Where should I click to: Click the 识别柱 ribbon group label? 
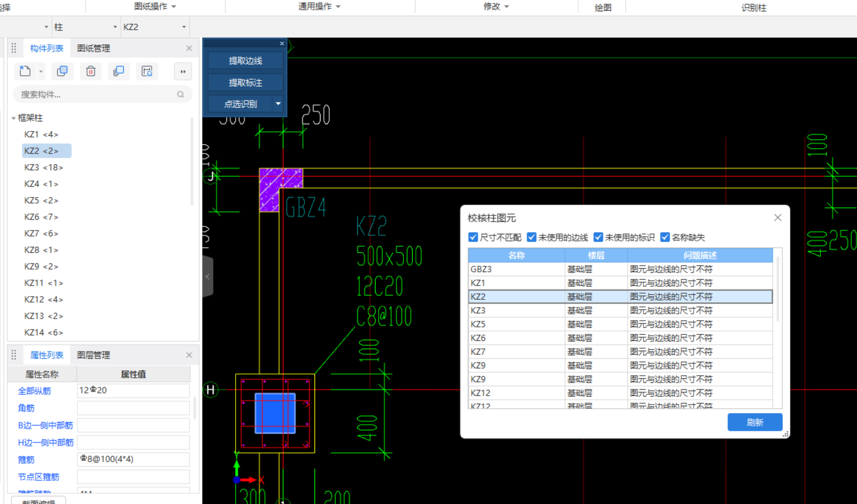point(754,7)
